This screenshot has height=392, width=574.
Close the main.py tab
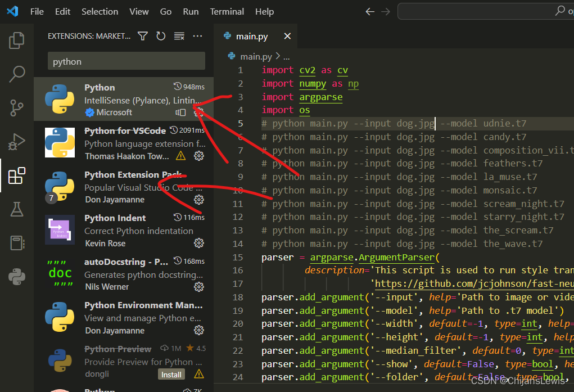[287, 36]
